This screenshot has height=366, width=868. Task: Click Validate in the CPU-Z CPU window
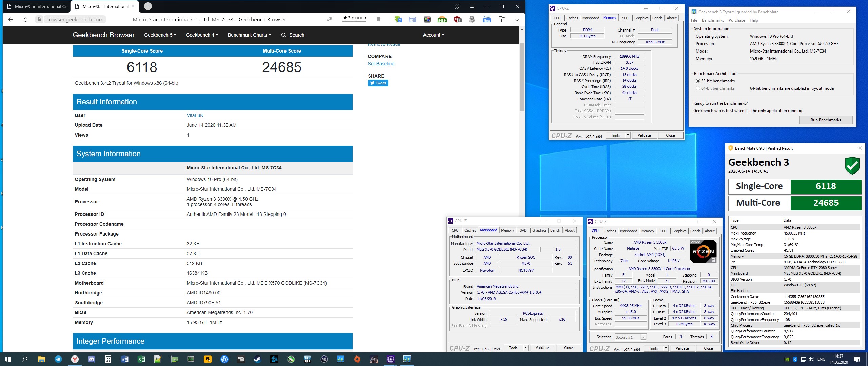(682, 348)
